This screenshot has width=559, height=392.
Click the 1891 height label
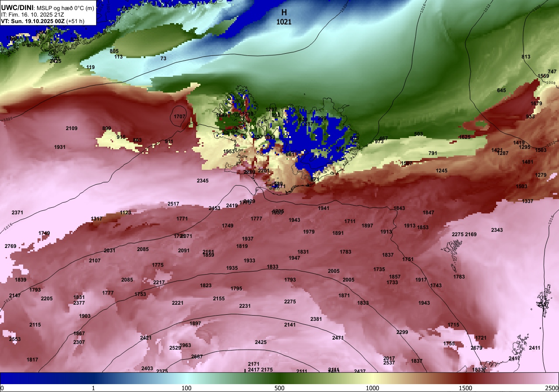(338, 233)
